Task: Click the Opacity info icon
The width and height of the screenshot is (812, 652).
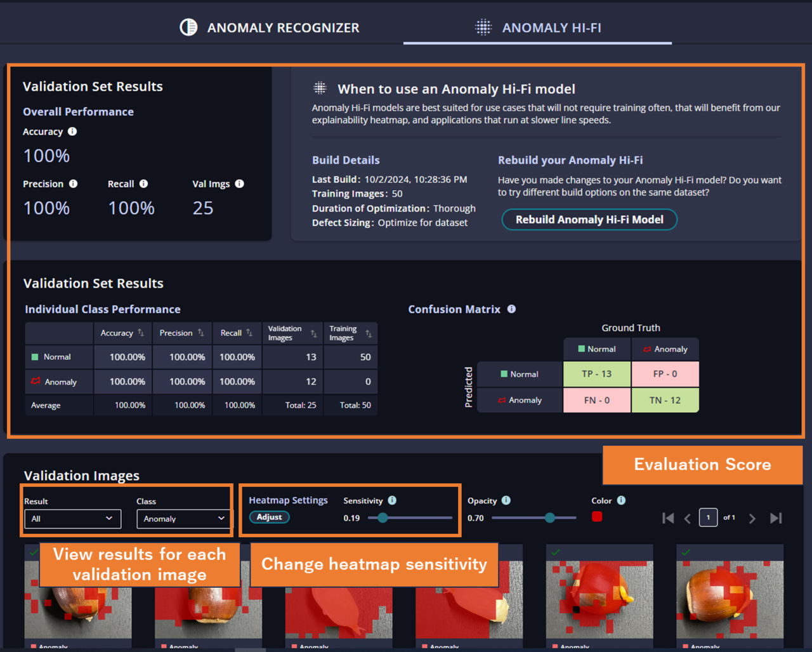Action: tap(506, 500)
